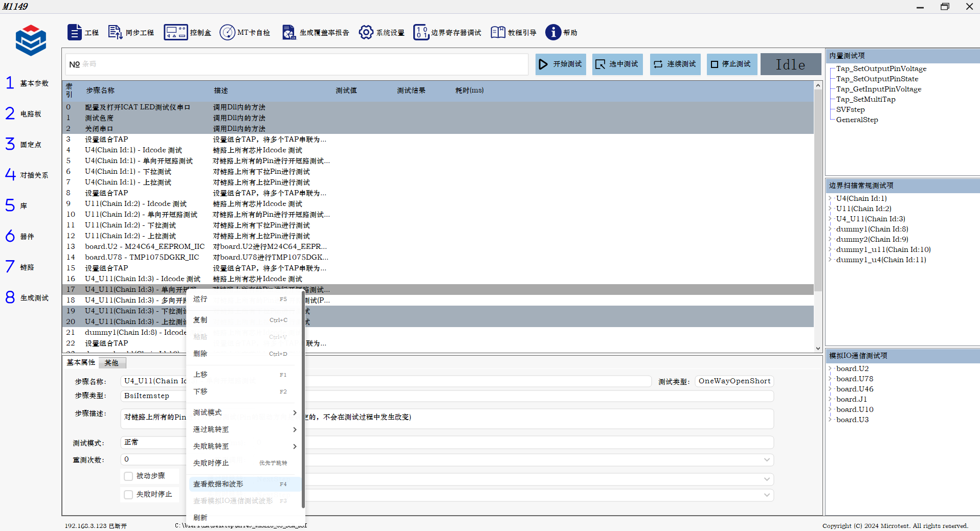The height and width of the screenshot is (531, 980).
Task: Choose 查看数据和波形 in context menu
Action: pos(245,484)
